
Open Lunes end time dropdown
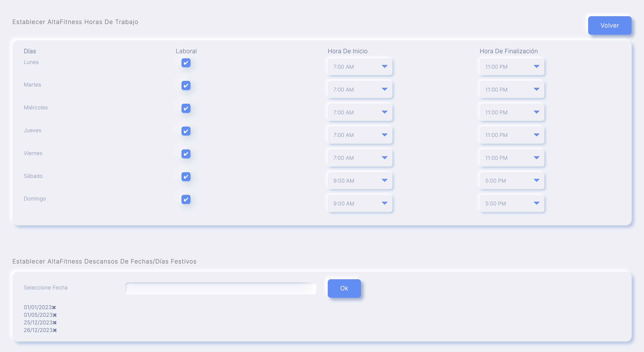(x=512, y=67)
